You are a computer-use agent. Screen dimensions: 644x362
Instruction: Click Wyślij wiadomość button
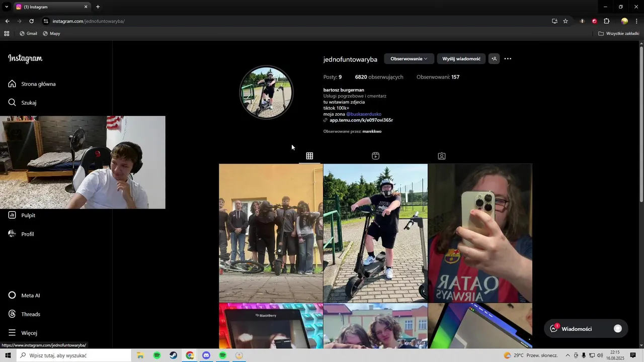(x=461, y=59)
